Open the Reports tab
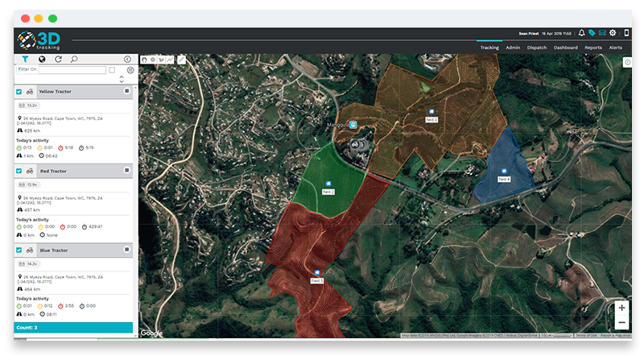 (x=593, y=48)
